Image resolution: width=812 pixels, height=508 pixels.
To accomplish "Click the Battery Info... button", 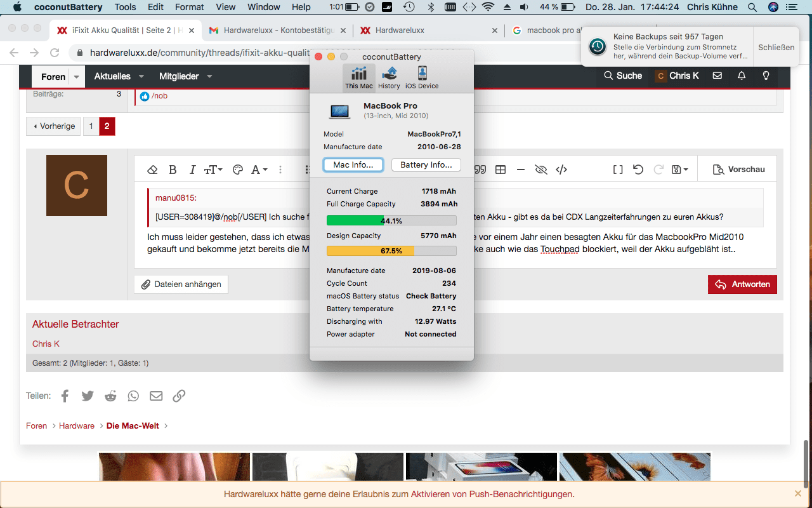I will point(426,165).
